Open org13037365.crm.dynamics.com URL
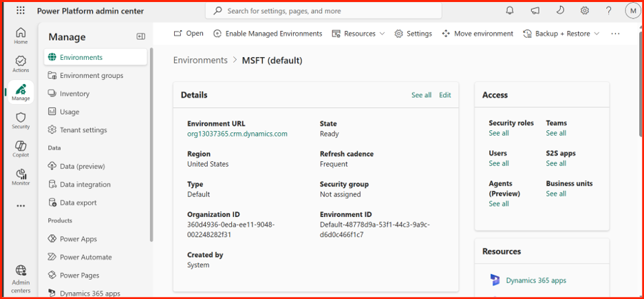The height and width of the screenshot is (299, 644). click(x=237, y=134)
